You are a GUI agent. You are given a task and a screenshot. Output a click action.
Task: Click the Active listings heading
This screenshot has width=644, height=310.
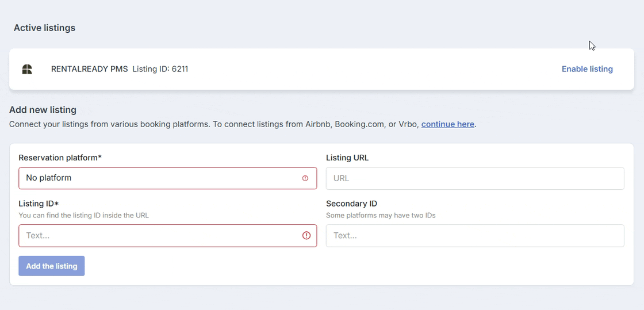[44, 28]
